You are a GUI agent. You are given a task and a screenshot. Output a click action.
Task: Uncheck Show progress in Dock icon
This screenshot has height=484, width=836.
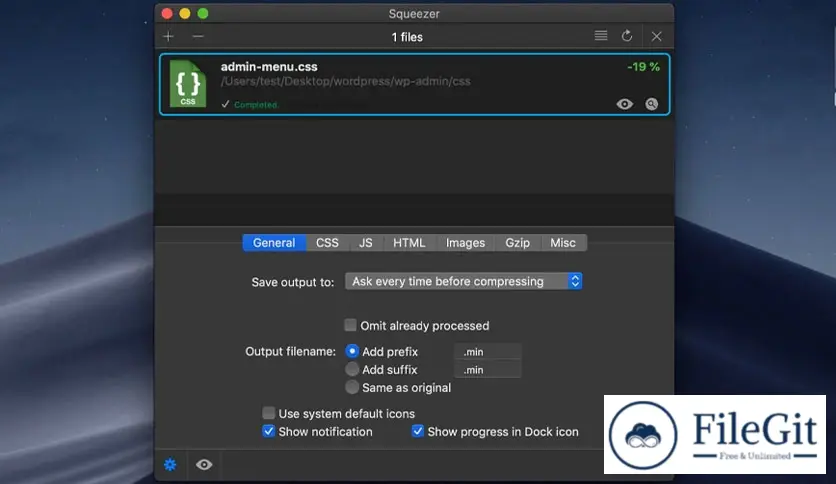417,431
